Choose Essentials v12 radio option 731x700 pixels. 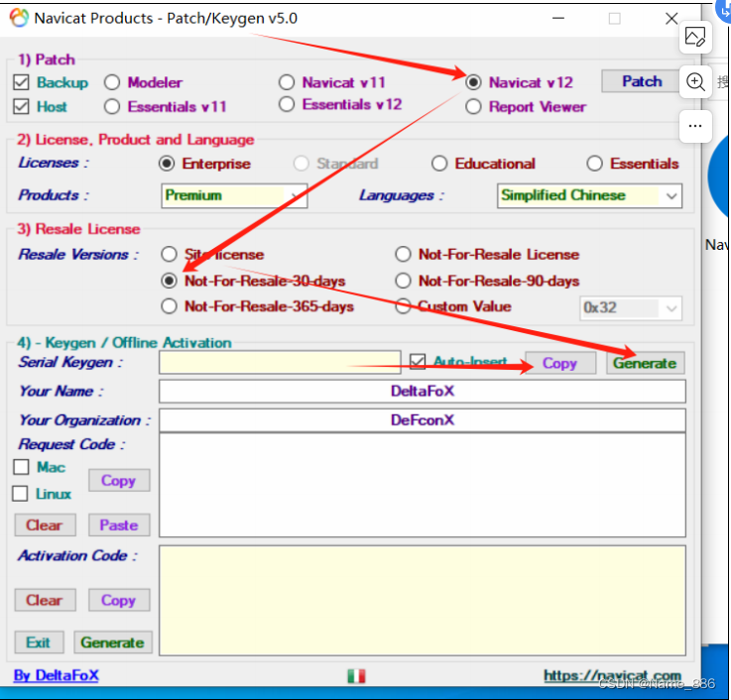point(287,104)
